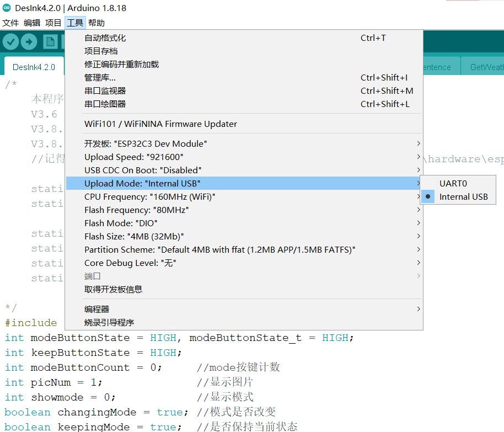Click the '#include' directive text
504x432 pixels.
[x=31, y=323]
